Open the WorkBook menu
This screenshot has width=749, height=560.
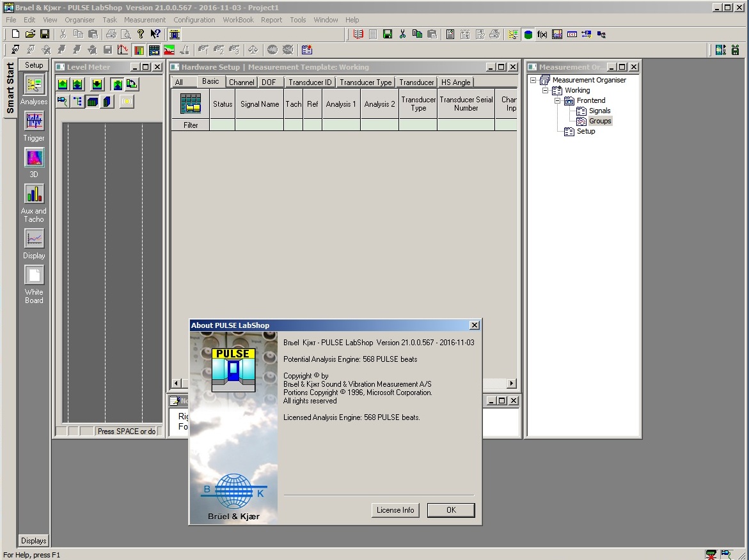(238, 20)
